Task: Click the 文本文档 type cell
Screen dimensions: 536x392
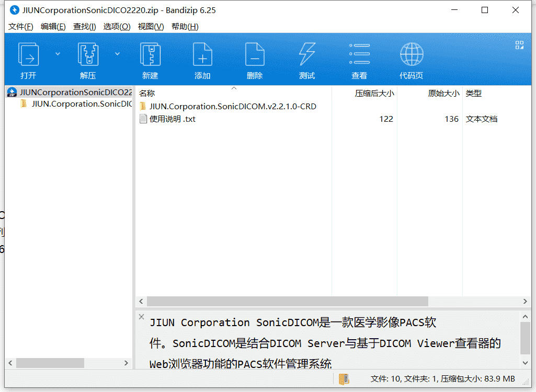Action: click(x=481, y=119)
